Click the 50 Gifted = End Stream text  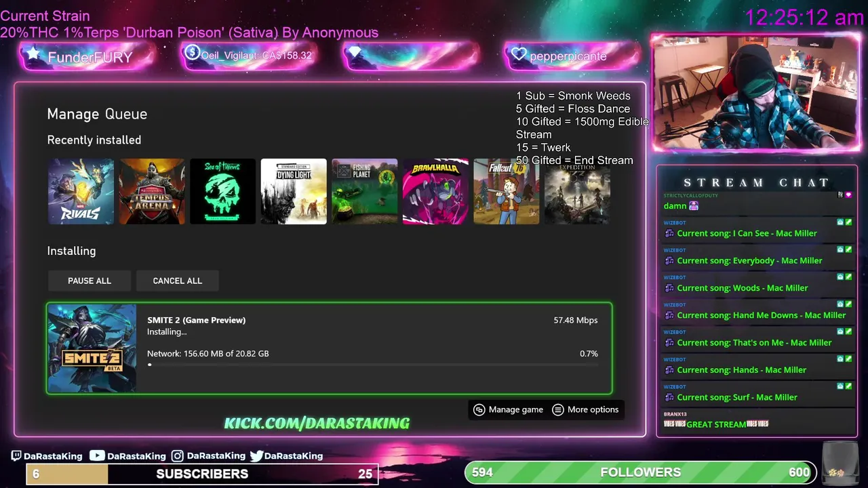click(x=574, y=160)
